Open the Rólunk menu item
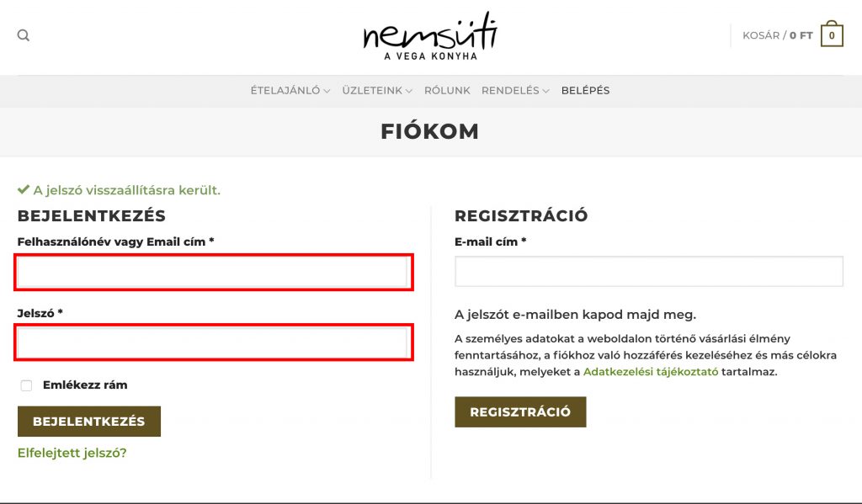Image resolution: width=862 pixels, height=504 pixels. click(447, 91)
